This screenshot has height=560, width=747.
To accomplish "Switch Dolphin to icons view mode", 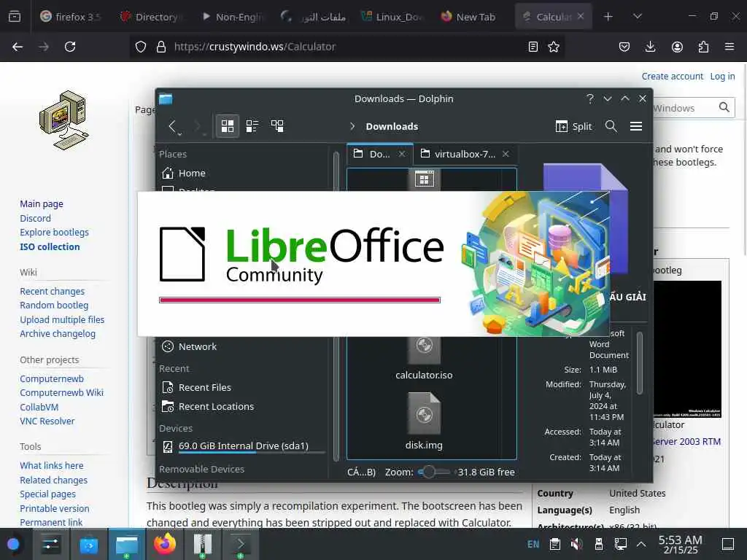I will 228,126.
